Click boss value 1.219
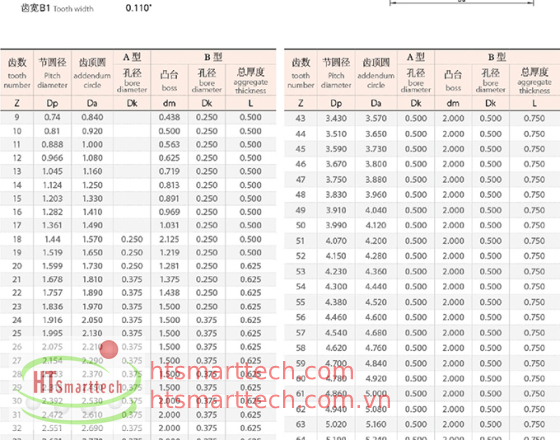This screenshot has height=440, width=560. pos(169,252)
